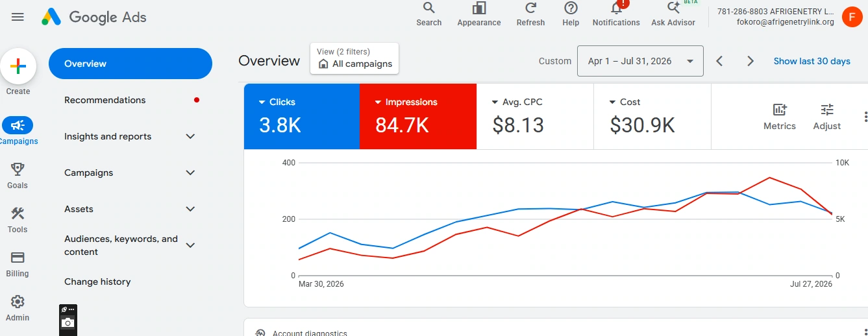This screenshot has width=868, height=336.
Task: Select Overview in navigation
Action: tap(130, 64)
